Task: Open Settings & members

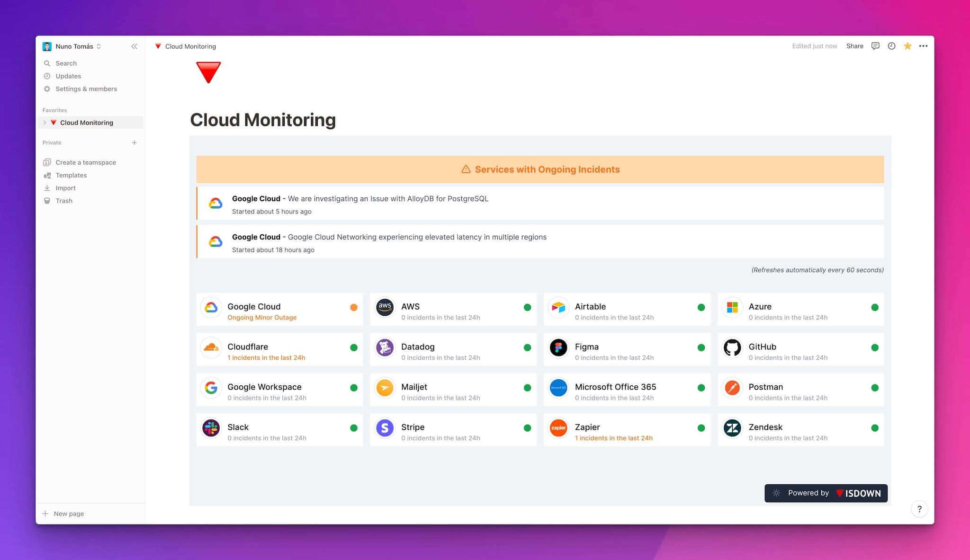Action: click(86, 89)
